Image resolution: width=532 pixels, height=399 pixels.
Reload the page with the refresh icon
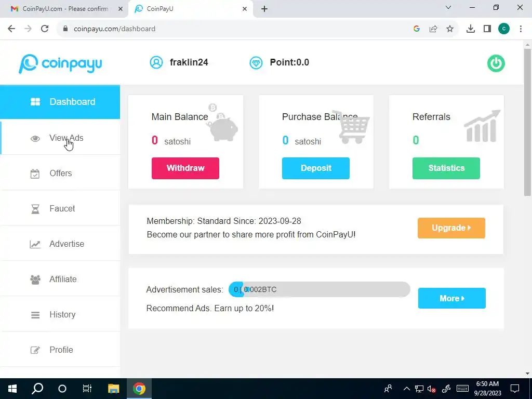click(45, 29)
